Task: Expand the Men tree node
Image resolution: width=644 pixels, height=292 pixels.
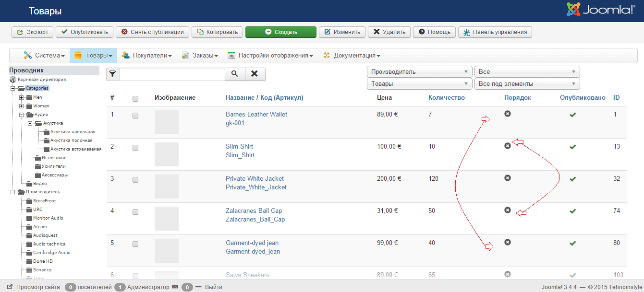Action: point(21,97)
